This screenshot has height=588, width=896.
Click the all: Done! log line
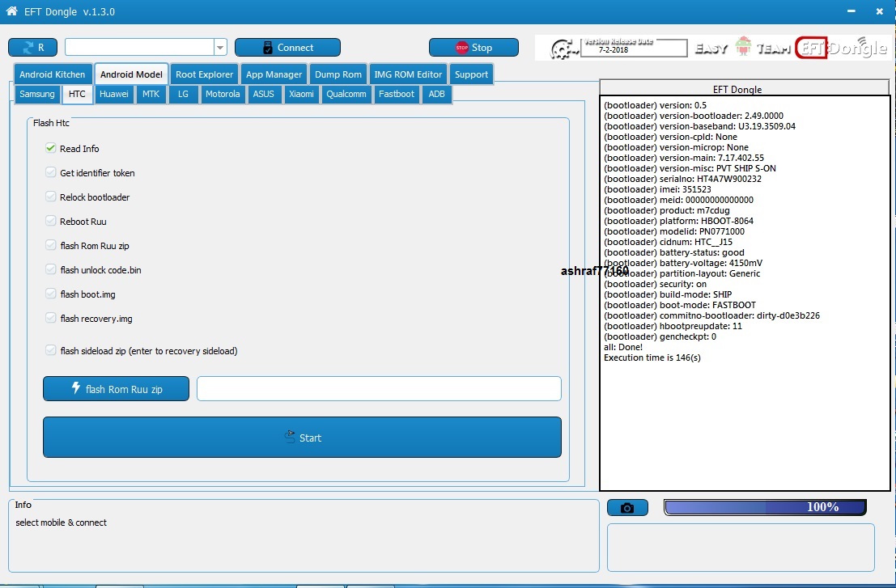coord(623,347)
